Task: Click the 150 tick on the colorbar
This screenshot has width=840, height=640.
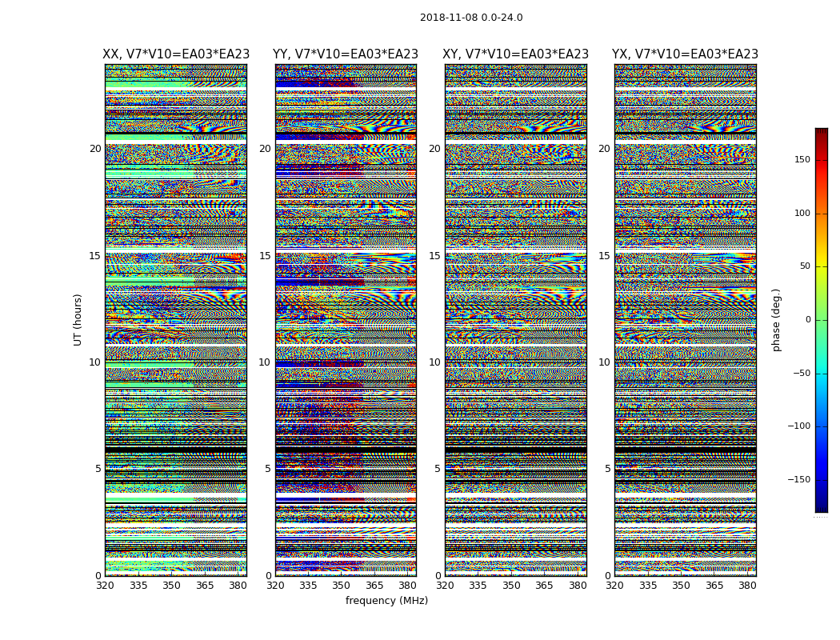Action: pos(802,159)
